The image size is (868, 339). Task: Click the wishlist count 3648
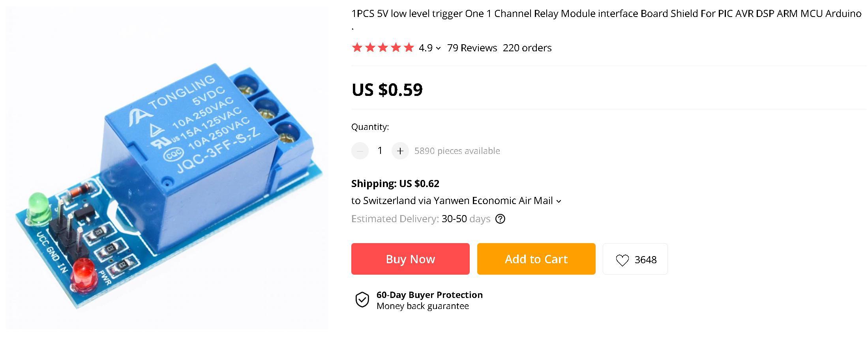(x=645, y=260)
